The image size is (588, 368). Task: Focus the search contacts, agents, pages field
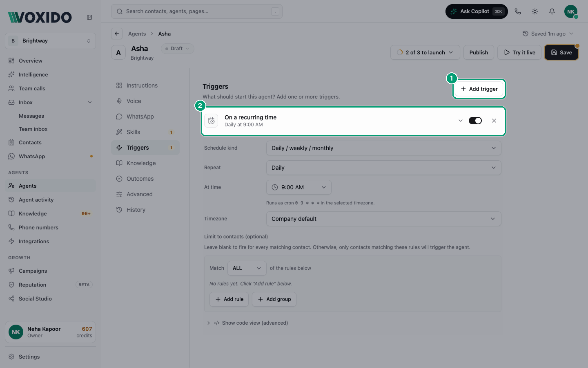pyautogui.click(x=197, y=11)
